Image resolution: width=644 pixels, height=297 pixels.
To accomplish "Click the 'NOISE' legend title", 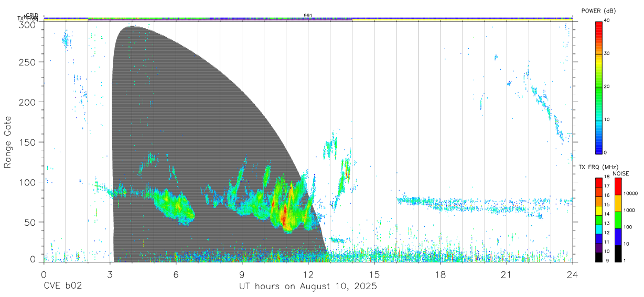I will (622, 173).
